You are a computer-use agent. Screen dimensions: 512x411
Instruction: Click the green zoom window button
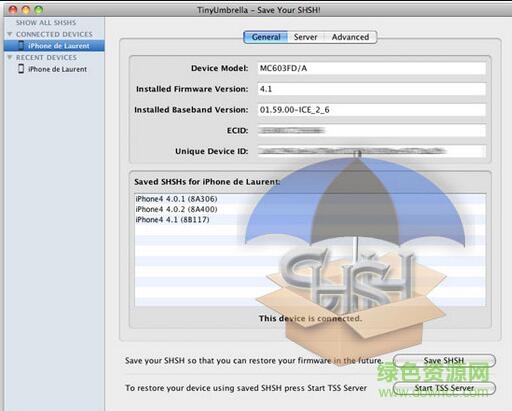point(39,10)
